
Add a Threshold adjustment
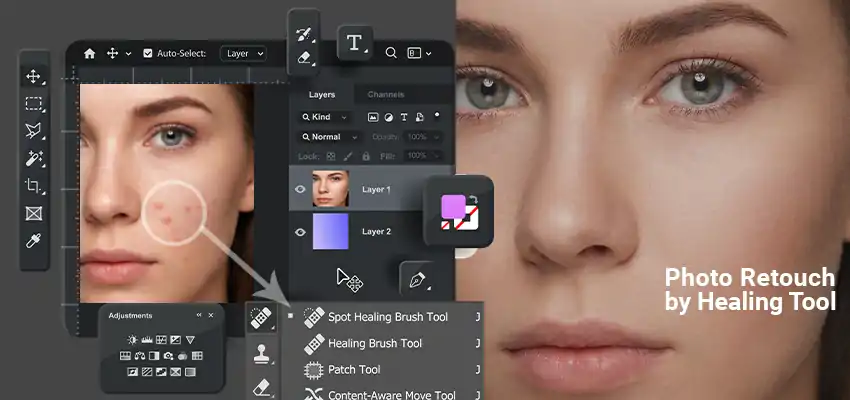pos(161,372)
